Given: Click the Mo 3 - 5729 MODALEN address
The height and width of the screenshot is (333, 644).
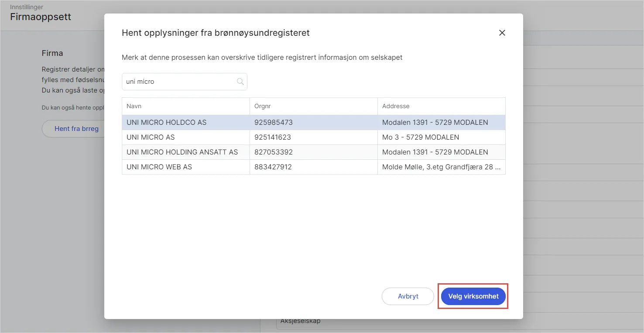Looking at the screenshot, I should [421, 137].
